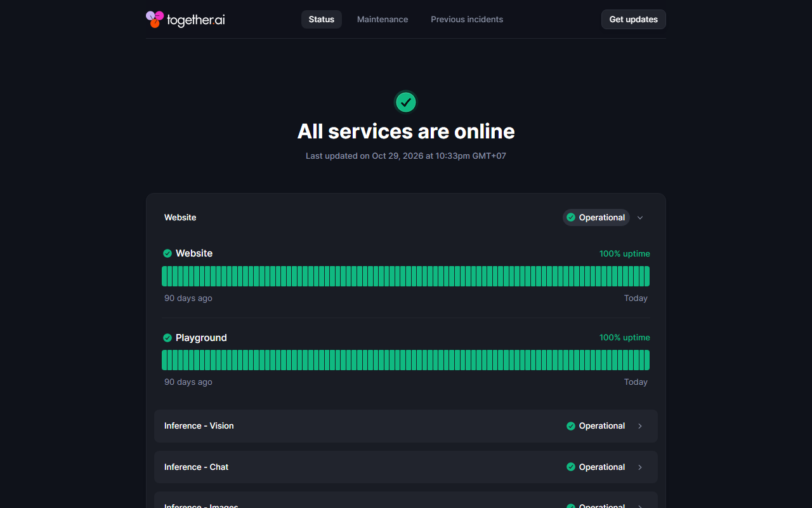Image resolution: width=812 pixels, height=508 pixels.
Task: Click the Get updates button
Action: tap(634, 20)
